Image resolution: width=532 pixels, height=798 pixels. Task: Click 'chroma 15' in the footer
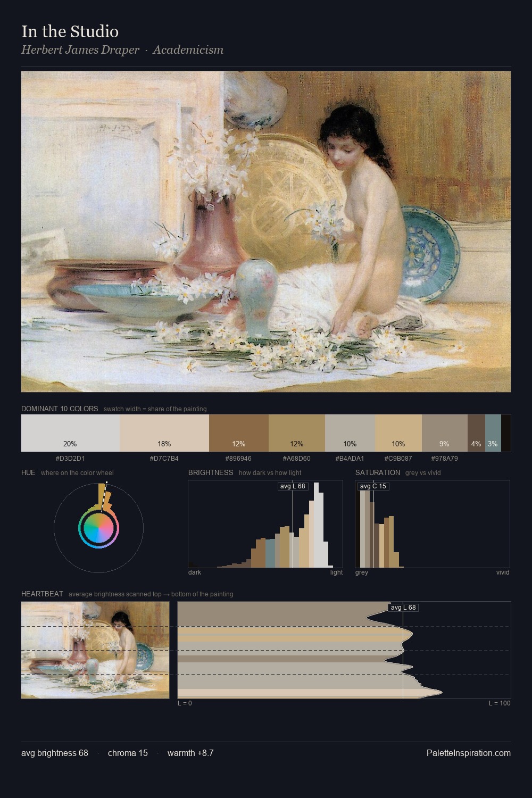pyautogui.click(x=128, y=753)
